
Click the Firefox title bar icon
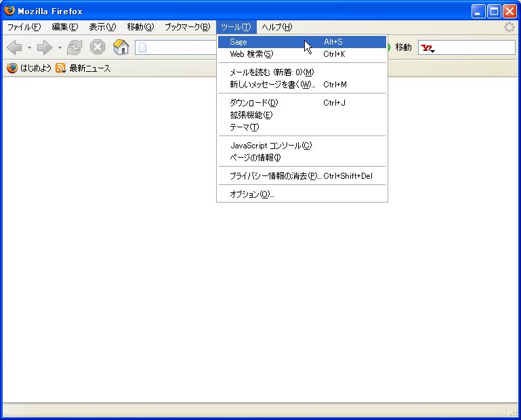(9, 11)
